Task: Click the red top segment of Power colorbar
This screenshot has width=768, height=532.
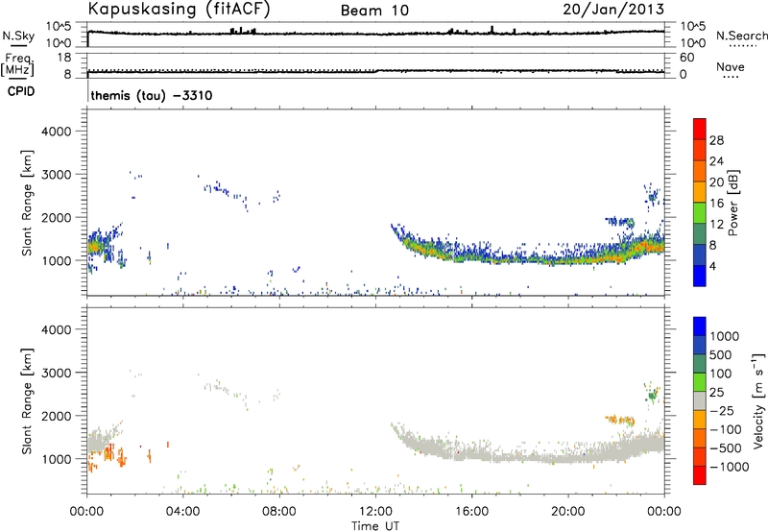Action: [x=700, y=129]
